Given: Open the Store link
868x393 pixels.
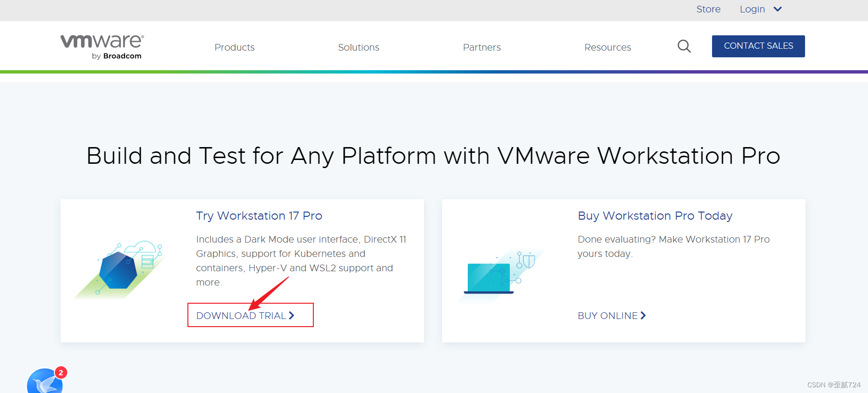Looking at the screenshot, I should click(708, 9).
